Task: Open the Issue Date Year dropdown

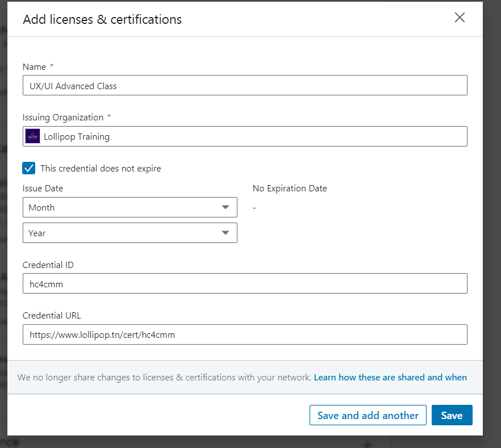Action: pos(130,233)
